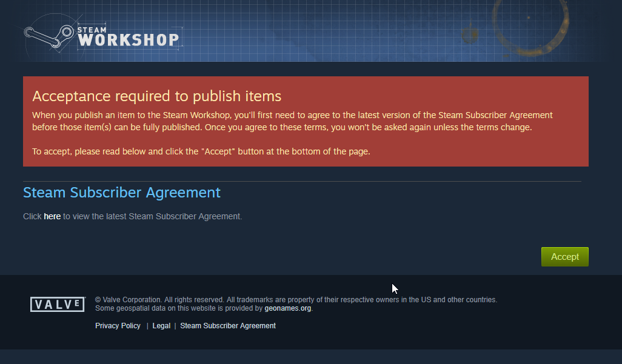Click 'Acceptance required to publish items' heading
This screenshot has height=364, width=622.
(156, 96)
